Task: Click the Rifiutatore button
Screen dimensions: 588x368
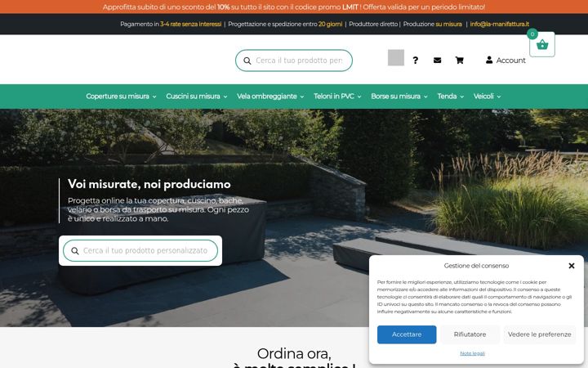Action: [x=470, y=334]
